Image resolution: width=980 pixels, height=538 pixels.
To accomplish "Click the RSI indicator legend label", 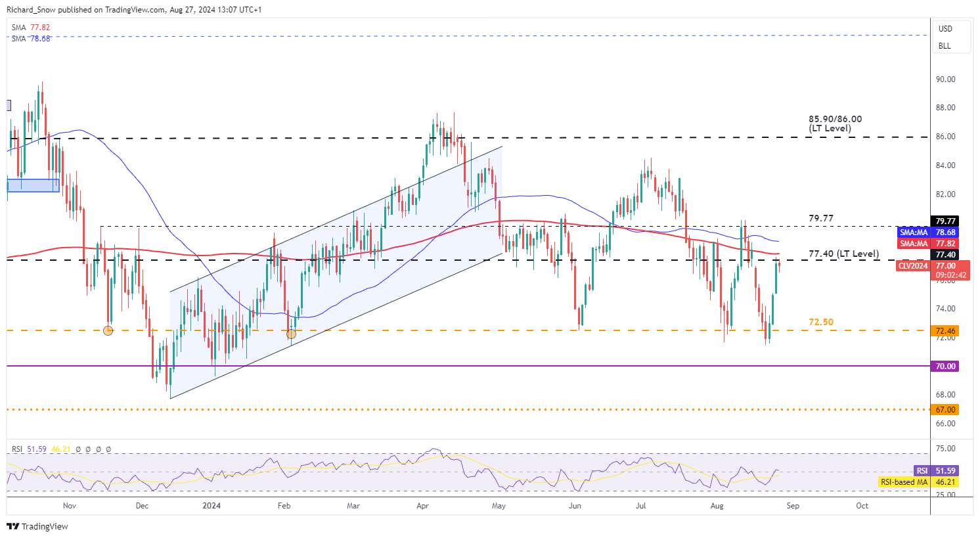I will (x=17, y=449).
